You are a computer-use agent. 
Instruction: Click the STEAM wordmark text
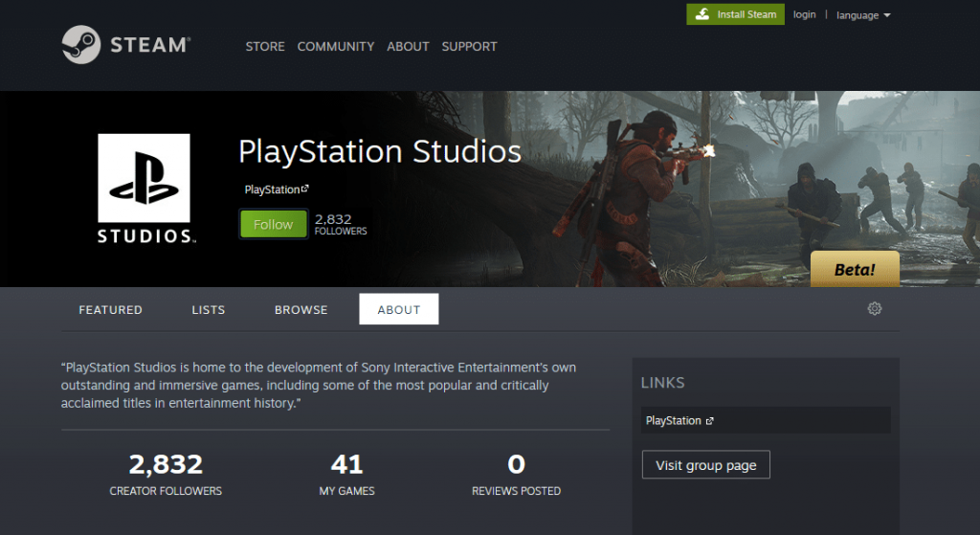tap(150, 44)
